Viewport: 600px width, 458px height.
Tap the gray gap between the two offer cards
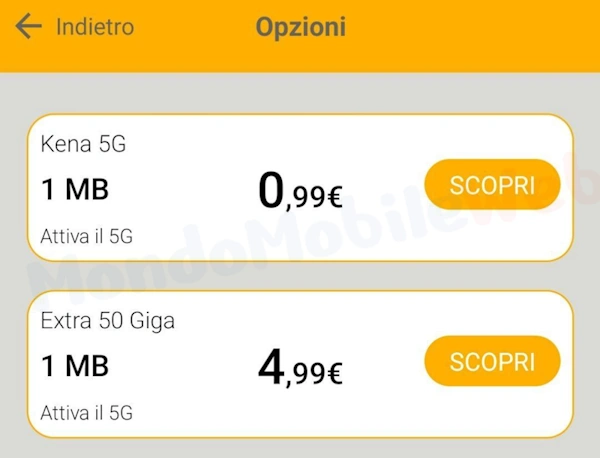click(300, 276)
